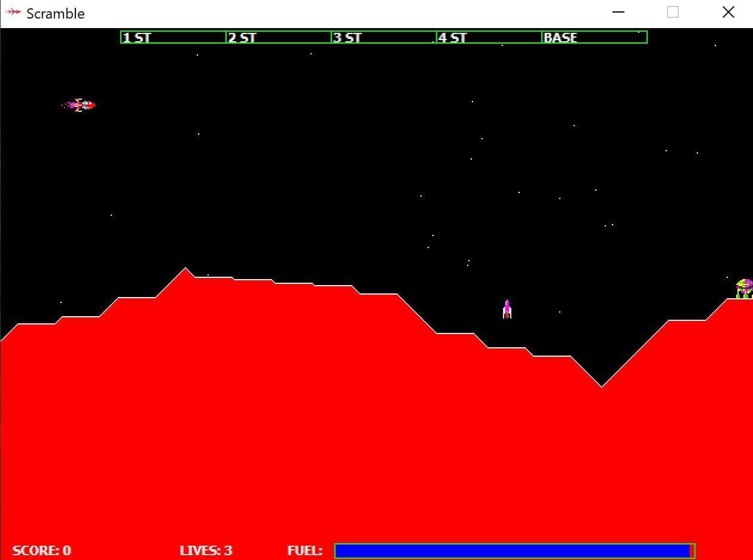Minimize the Scramble window

click(x=618, y=12)
